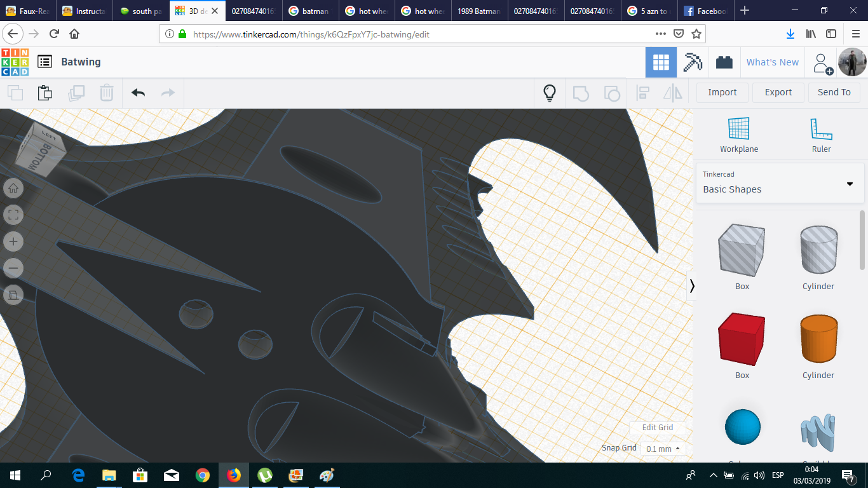Select the red Box shape
The image size is (868, 488).
[742, 339]
